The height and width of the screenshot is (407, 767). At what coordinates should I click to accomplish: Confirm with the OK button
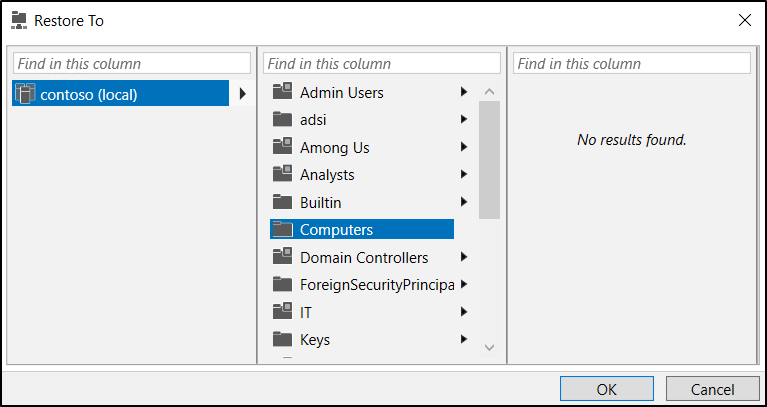607,389
